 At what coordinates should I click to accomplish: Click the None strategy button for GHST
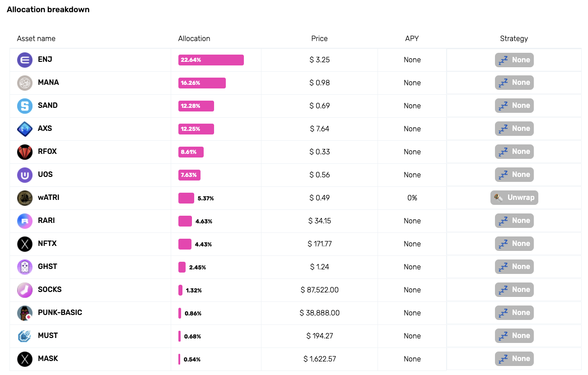514,267
